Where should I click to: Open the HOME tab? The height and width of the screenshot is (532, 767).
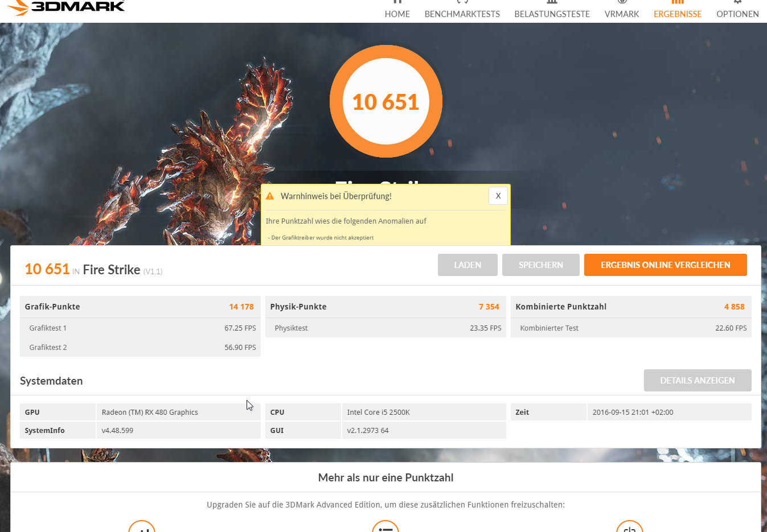pyautogui.click(x=397, y=14)
